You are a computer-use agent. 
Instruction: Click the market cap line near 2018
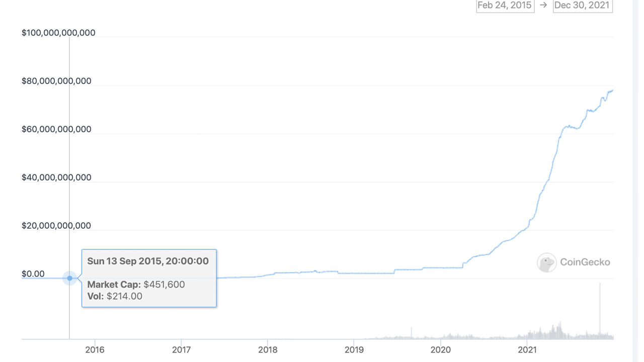(x=268, y=274)
